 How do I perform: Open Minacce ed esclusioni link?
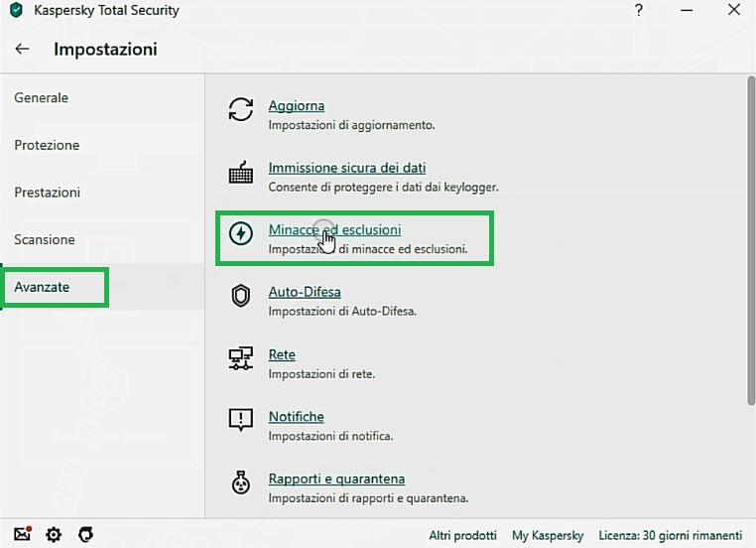pos(334,229)
